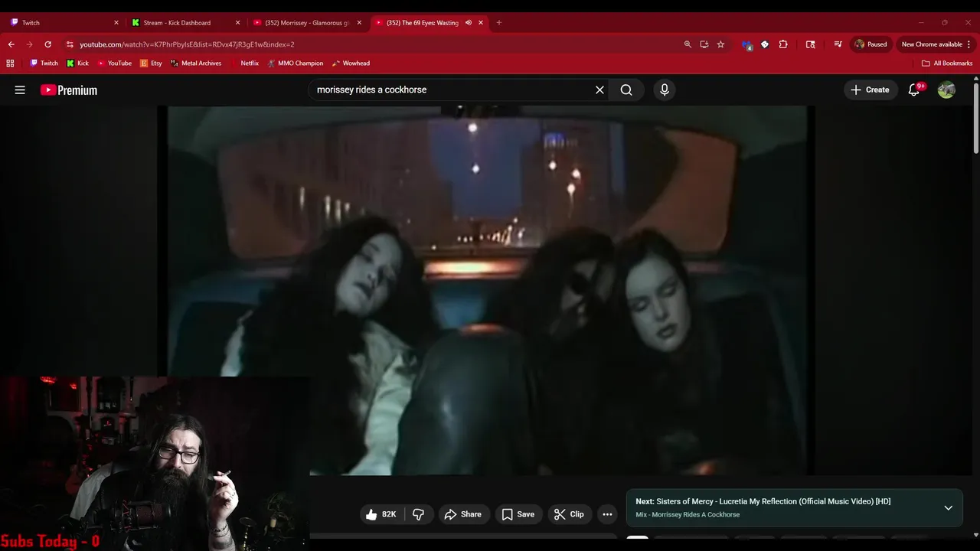
Task: Click the Sisters of Mercy next title
Action: 773,501
